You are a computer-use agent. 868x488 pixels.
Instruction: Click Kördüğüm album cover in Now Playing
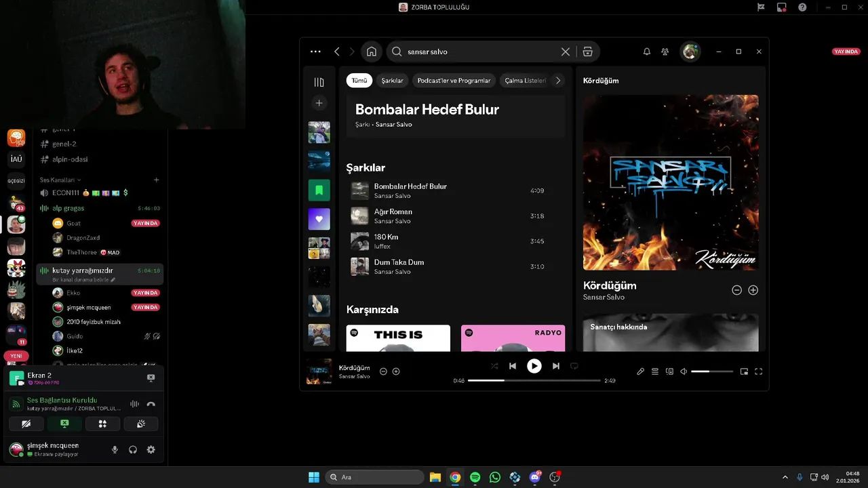[671, 182]
